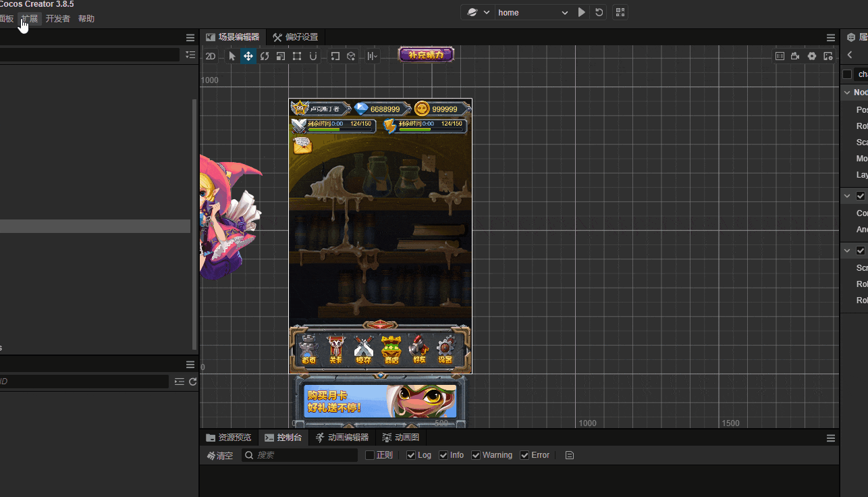Open the home scene dropdown

point(533,12)
